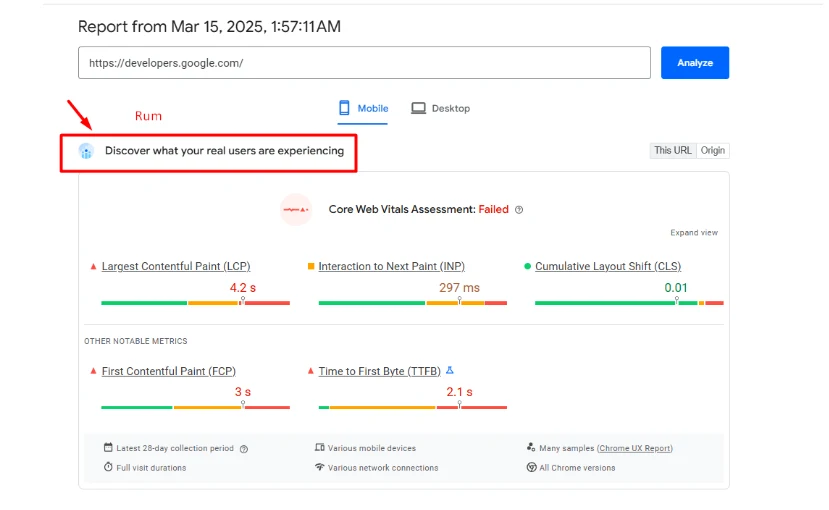Click the samples icon by Many samples
The width and height of the screenshot is (829, 510).
coord(531,448)
